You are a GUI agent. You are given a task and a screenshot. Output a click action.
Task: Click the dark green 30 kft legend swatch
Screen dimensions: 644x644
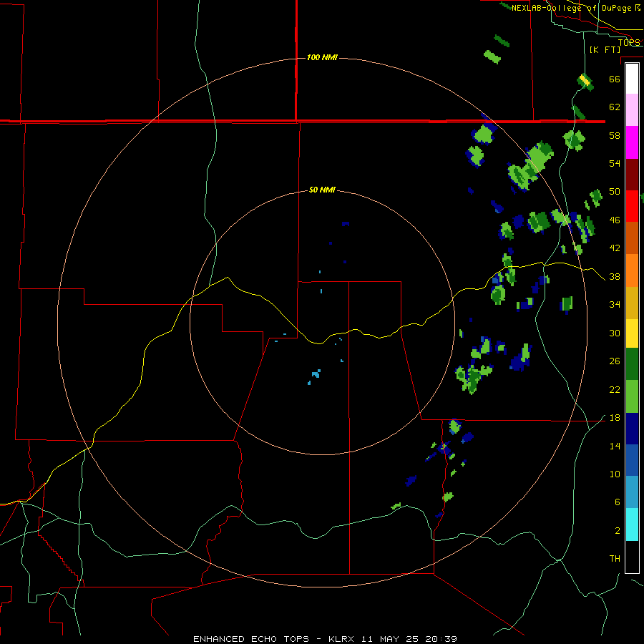(x=632, y=364)
